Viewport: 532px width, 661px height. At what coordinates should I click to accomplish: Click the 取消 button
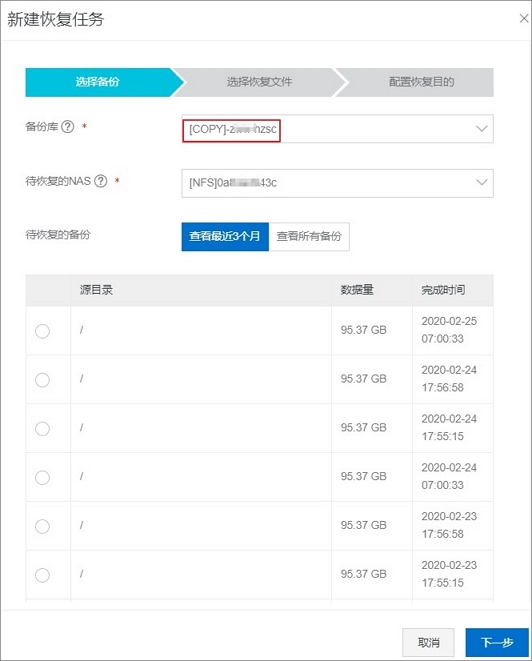[x=428, y=642]
